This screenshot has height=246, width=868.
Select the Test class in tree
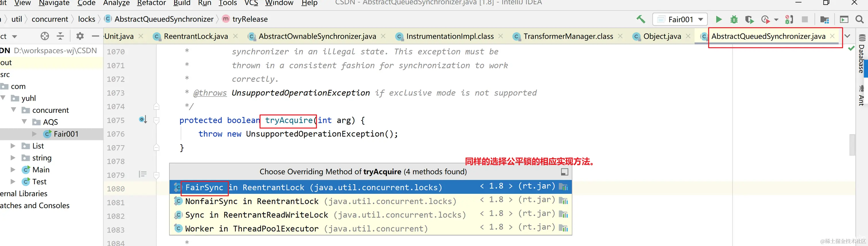(x=39, y=182)
